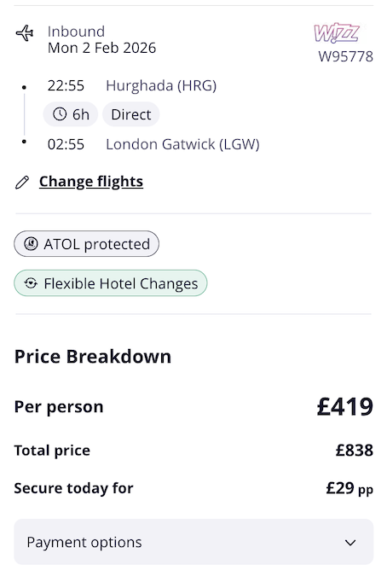Click London Gatwick (LGW) arrival airport
Screen dimensions: 387x588
click(x=182, y=144)
